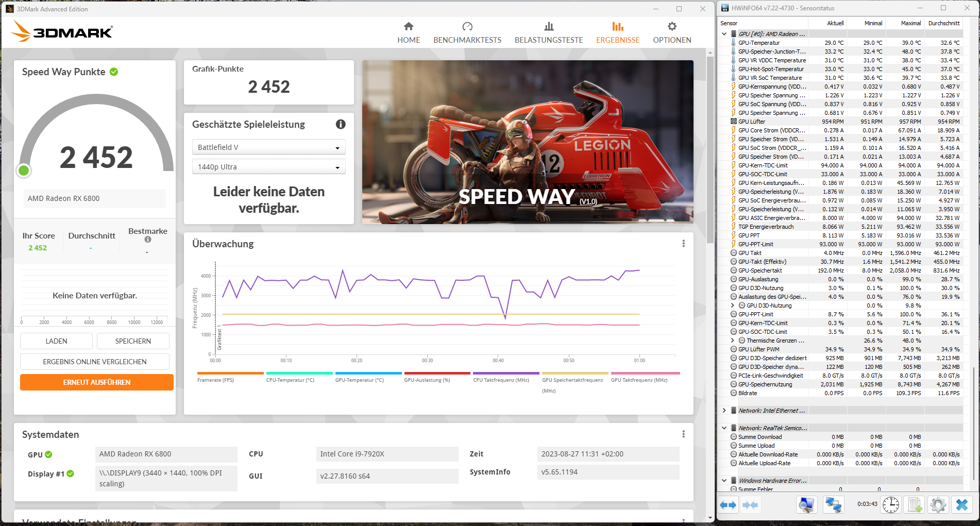Click 3DMark Advanced Edition title bar icon
980x526 pixels.
(9, 9)
